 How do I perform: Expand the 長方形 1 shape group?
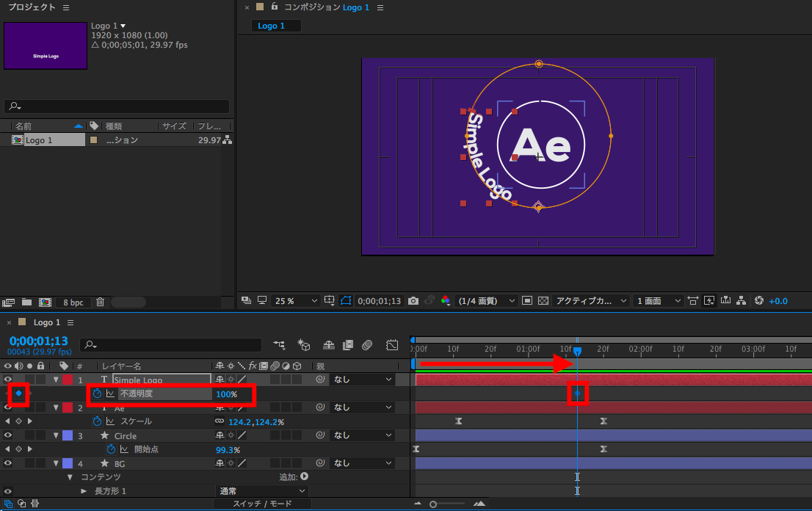[x=84, y=491]
